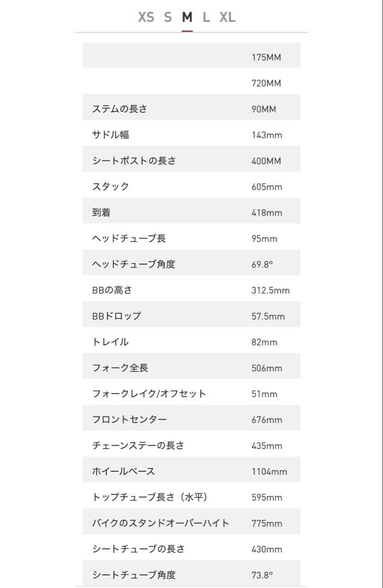This screenshot has height=588, width=383.
Task: Select the M size tab
Action: (187, 17)
